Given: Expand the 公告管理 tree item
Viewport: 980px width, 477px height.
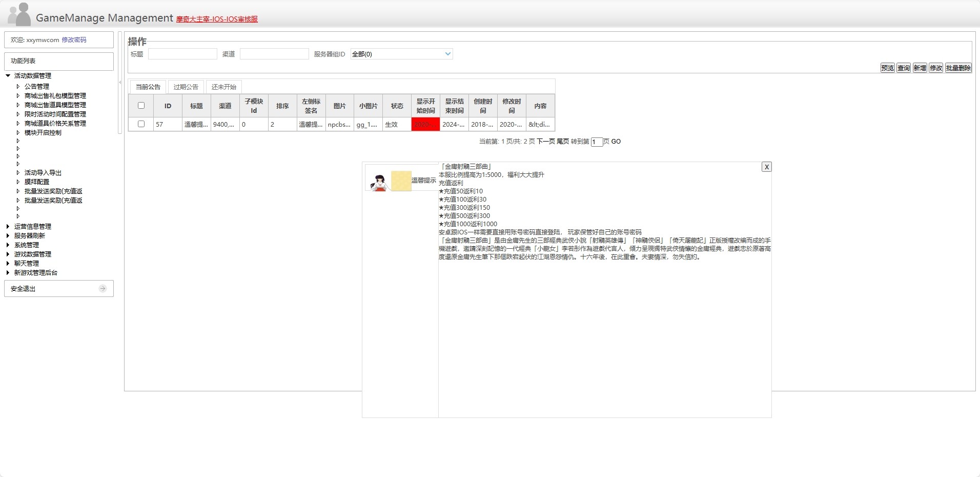Looking at the screenshot, I should pyautogui.click(x=18, y=86).
